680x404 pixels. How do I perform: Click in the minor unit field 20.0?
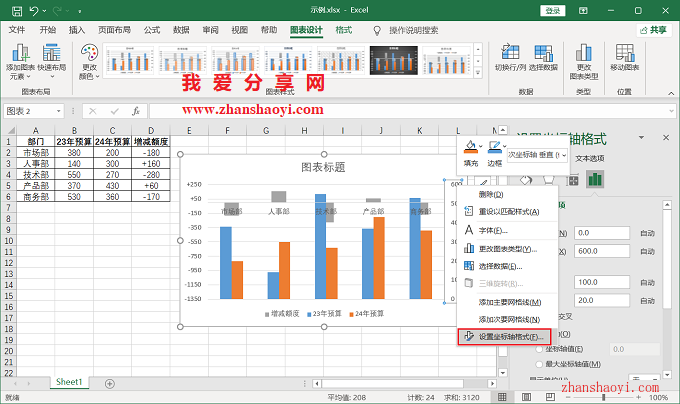click(602, 300)
